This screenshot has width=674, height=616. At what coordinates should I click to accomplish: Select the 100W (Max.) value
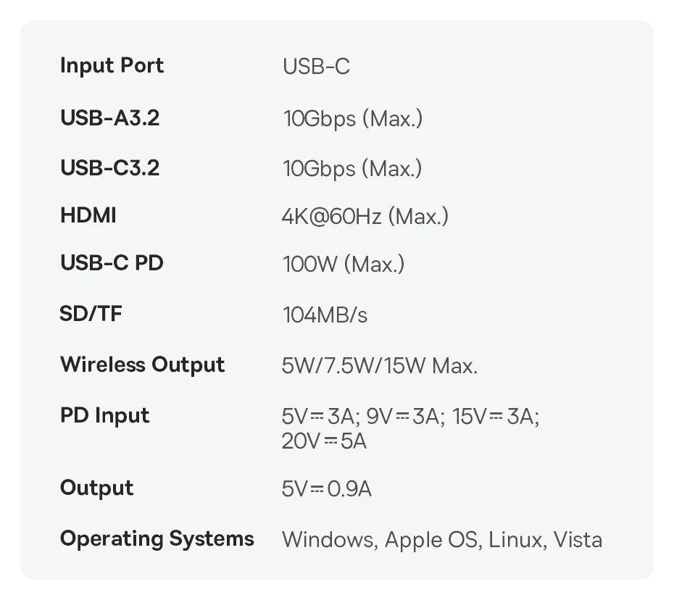tap(344, 264)
